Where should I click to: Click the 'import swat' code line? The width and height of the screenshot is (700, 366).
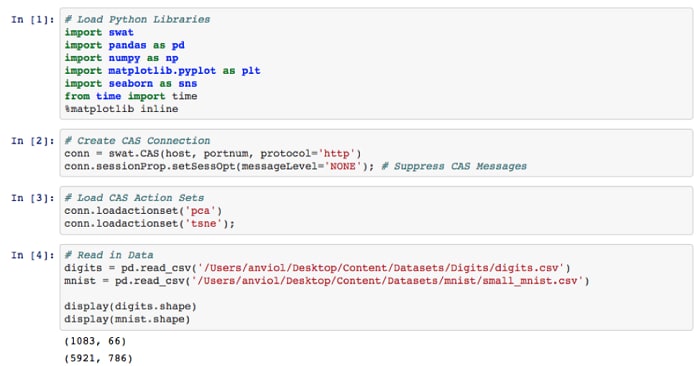pyautogui.click(x=99, y=33)
